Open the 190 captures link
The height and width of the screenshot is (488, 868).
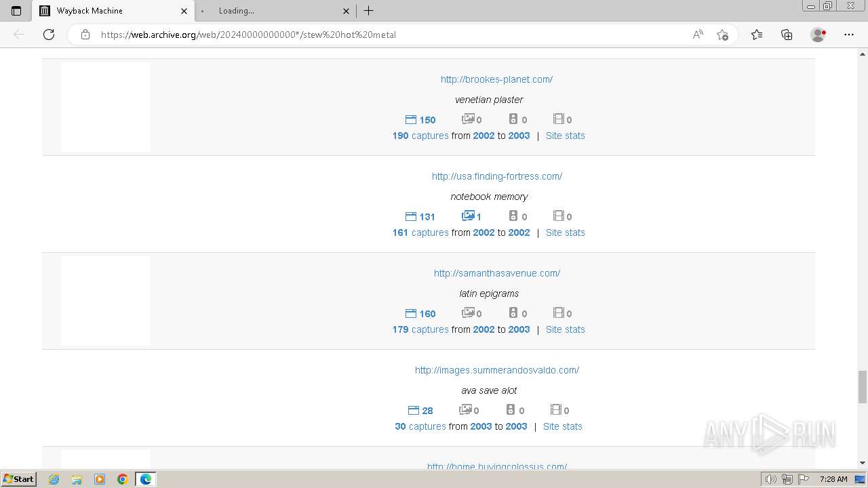(x=420, y=136)
